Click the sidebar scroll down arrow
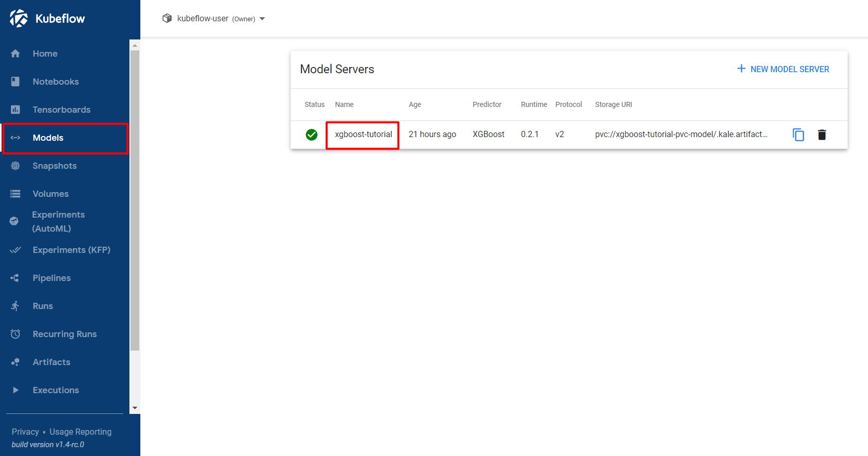Screen dimensions: 868x456 (x=135, y=408)
